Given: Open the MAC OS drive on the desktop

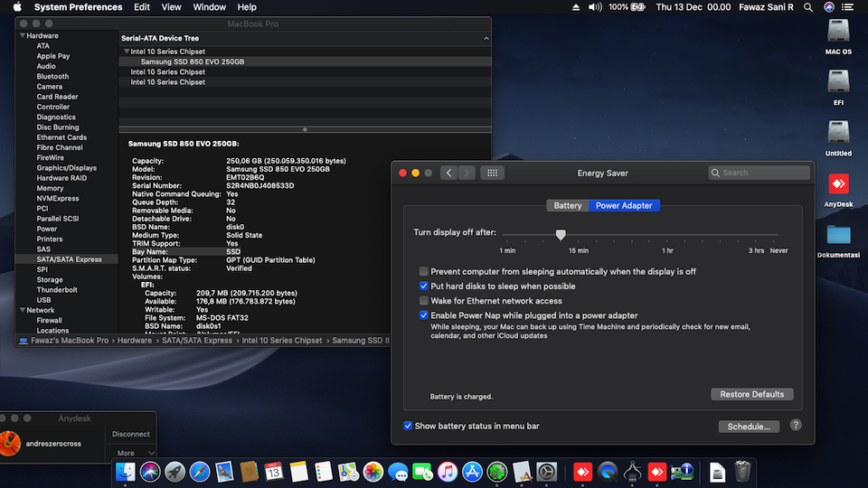Looking at the screenshot, I should (x=838, y=32).
